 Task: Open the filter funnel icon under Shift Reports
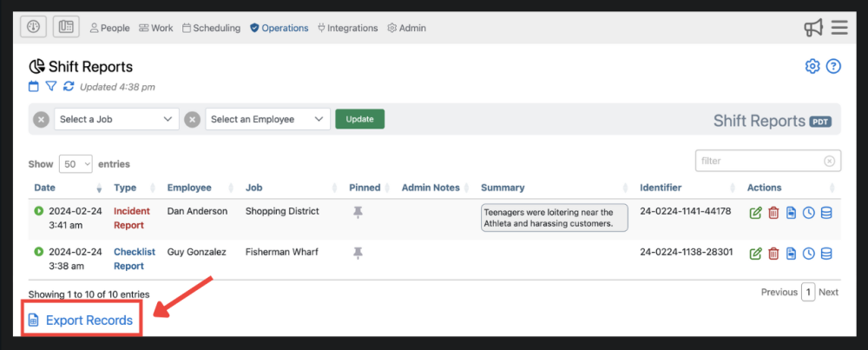(x=51, y=86)
